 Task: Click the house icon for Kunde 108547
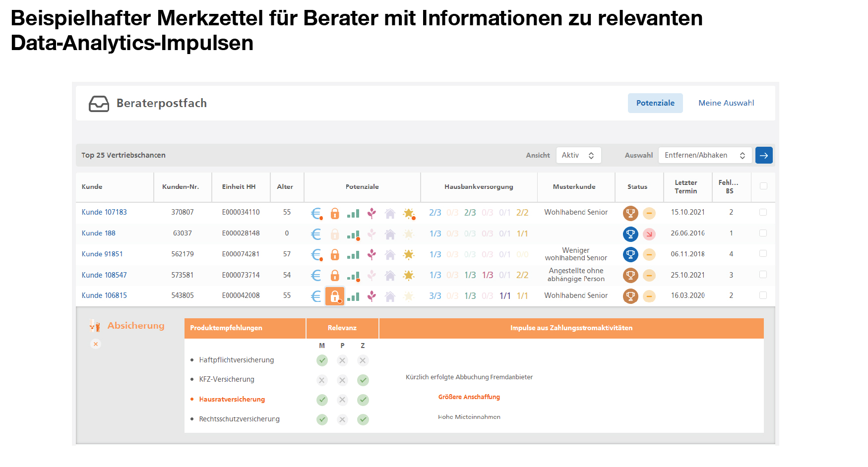tap(390, 275)
